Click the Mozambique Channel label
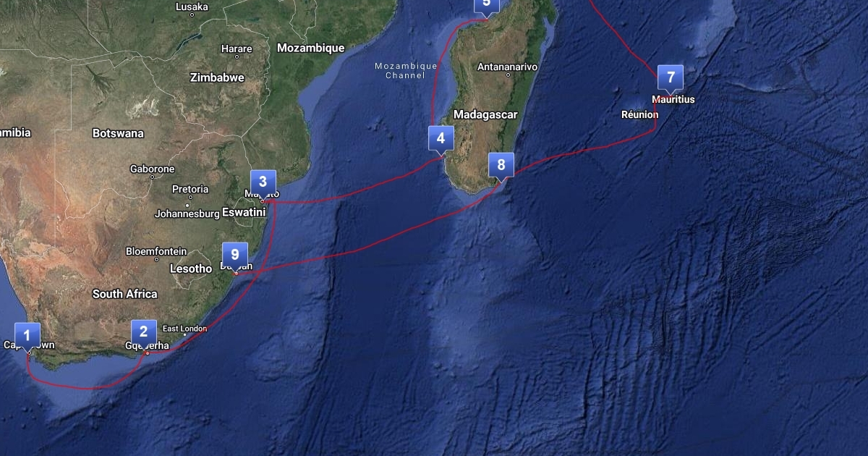868x456 pixels. [406, 70]
